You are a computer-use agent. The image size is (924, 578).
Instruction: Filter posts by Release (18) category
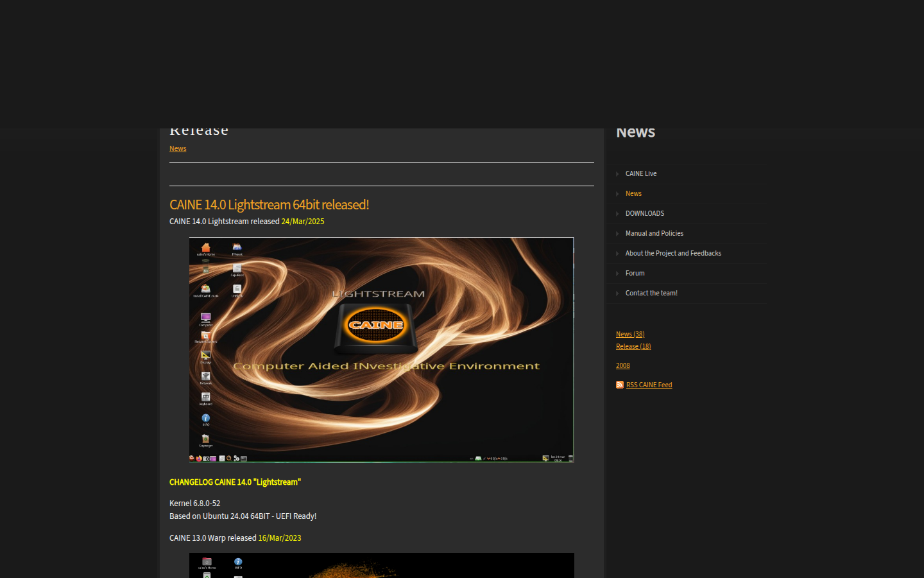coord(633,346)
